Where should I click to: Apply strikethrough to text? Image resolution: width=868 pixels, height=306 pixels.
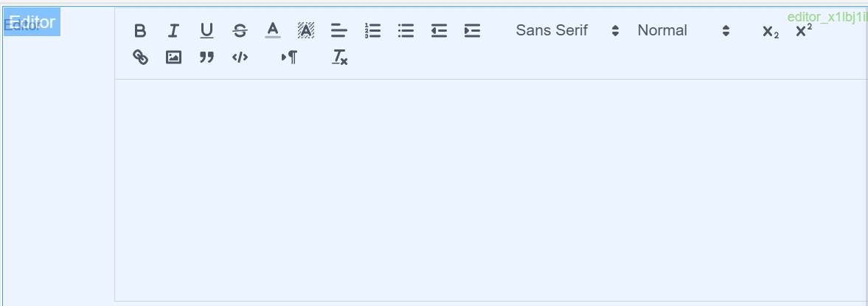[240, 31]
